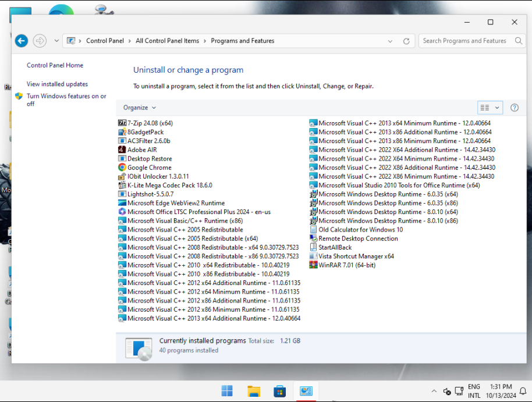Click Control Panel taskbar icon
This screenshot has width=532, height=402.
point(306,391)
